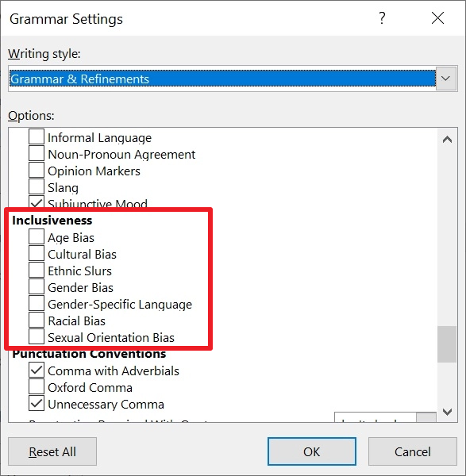Image resolution: width=466 pixels, height=476 pixels.
Task: Enable the Oxford Comma checkbox
Action: point(37,387)
